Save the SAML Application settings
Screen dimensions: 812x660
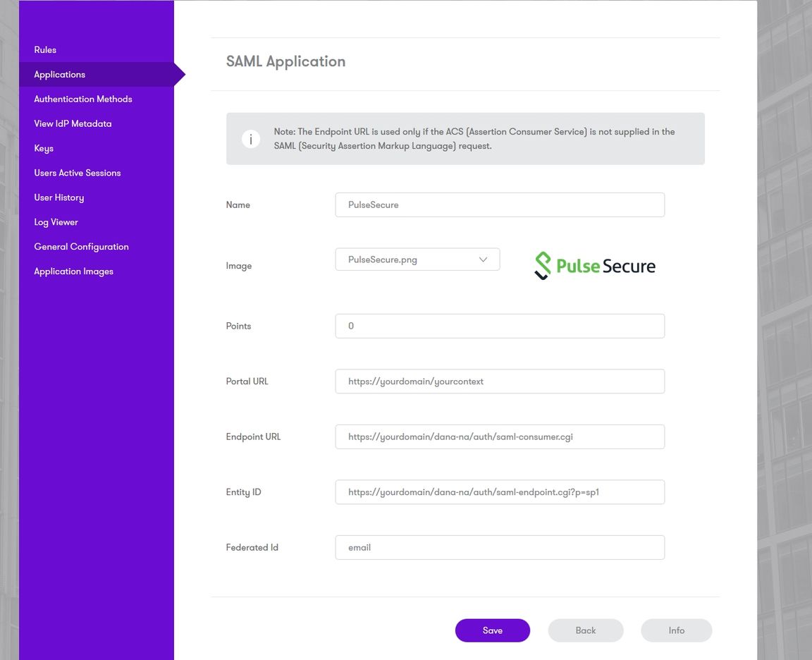(x=492, y=630)
